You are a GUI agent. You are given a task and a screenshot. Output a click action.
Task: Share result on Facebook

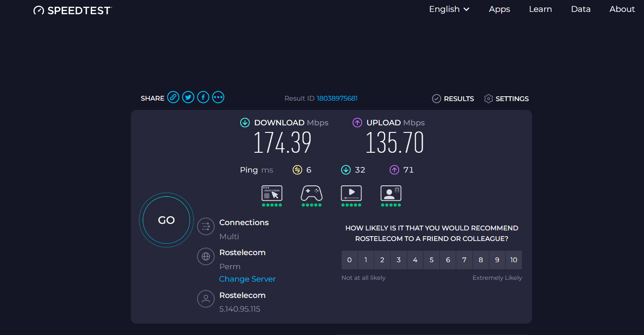[203, 97]
